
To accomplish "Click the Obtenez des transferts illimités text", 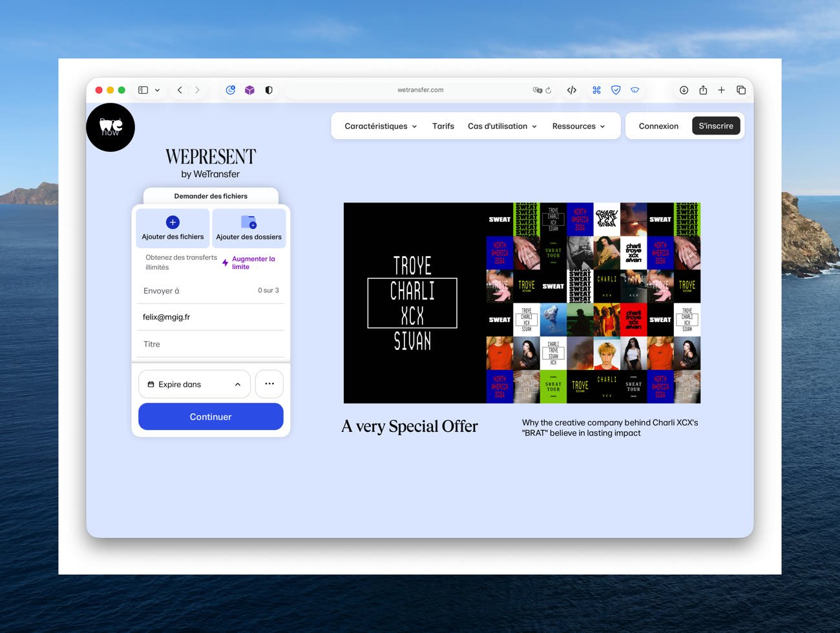I will click(181, 262).
